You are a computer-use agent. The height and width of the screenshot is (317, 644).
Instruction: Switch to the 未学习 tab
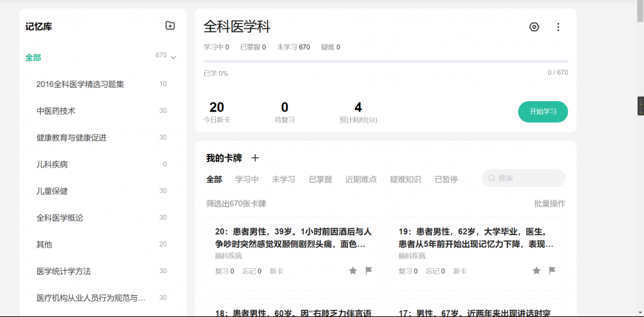[x=283, y=179]
